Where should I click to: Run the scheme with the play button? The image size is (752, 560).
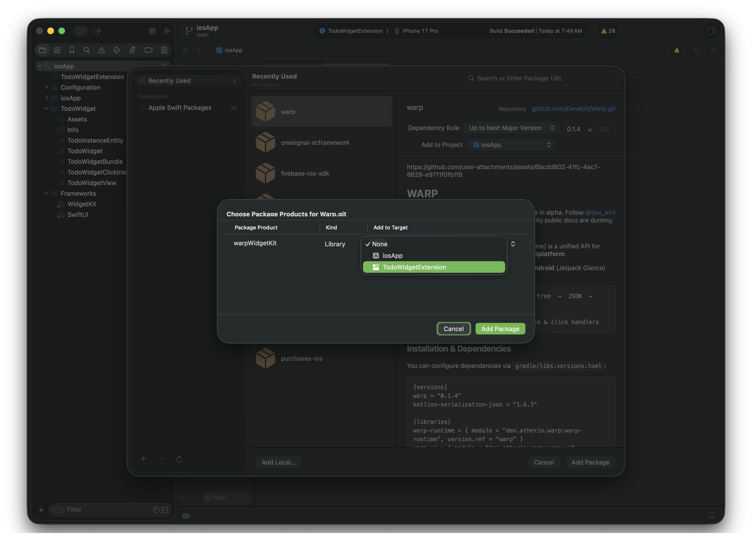tap(167, 31)
